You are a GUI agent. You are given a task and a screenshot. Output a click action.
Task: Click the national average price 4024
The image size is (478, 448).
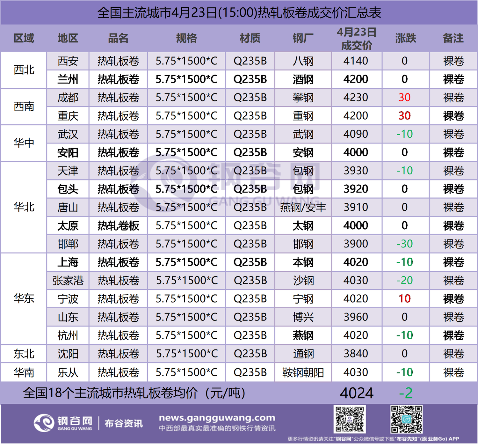click(357, 393)
